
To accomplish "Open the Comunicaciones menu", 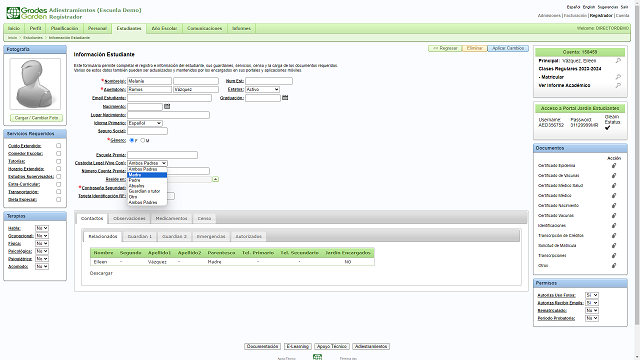I will [x=204, y=28].
